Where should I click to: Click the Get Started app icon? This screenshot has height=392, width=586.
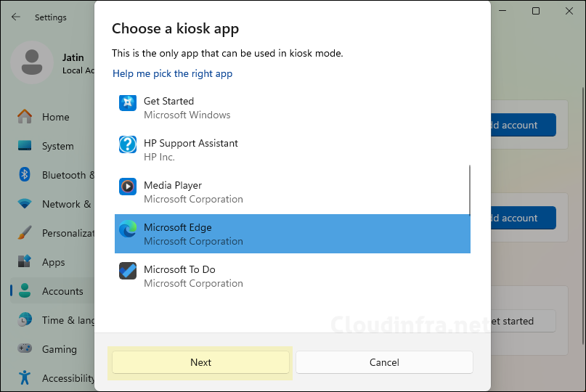click(x=128, y=102)
